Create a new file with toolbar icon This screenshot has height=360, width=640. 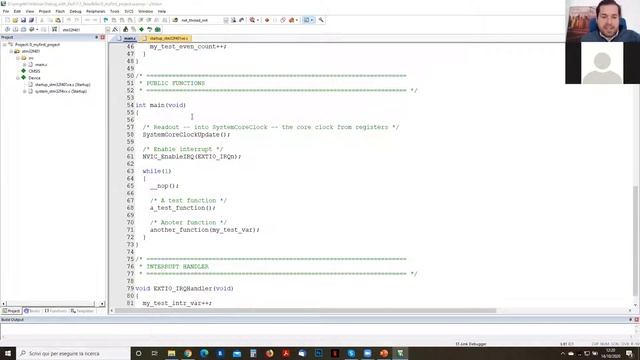click(7, 20)
